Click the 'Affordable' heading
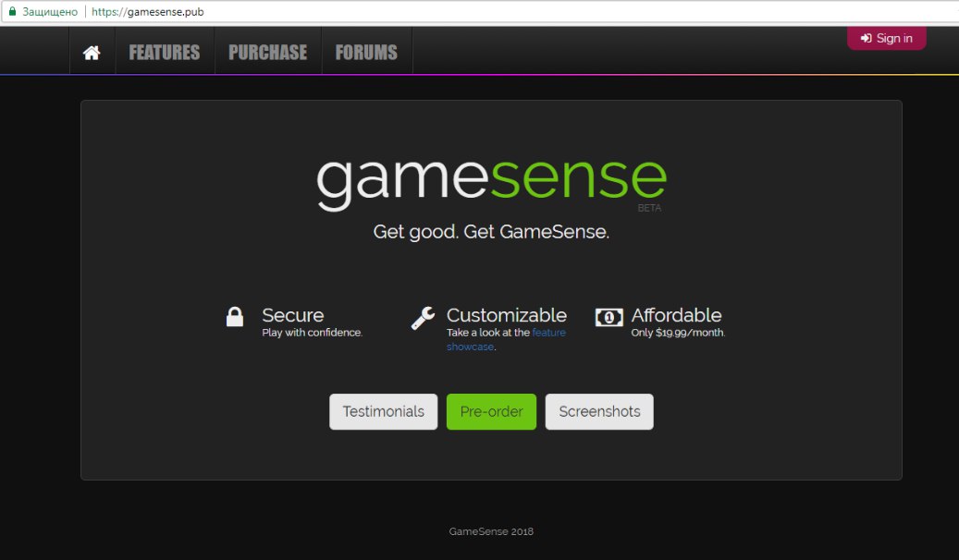 [x=676, y=315]
